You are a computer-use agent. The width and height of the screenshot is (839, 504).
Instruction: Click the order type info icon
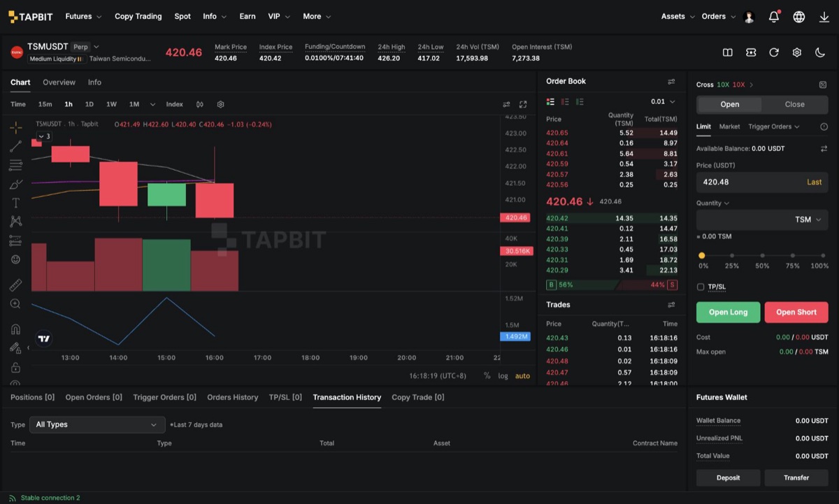click(x=824, y=127)
